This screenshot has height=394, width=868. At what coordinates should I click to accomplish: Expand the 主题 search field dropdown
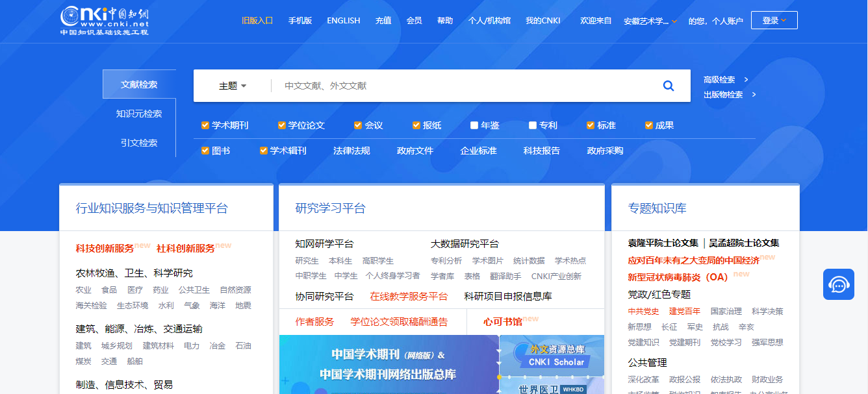point(233,86)
